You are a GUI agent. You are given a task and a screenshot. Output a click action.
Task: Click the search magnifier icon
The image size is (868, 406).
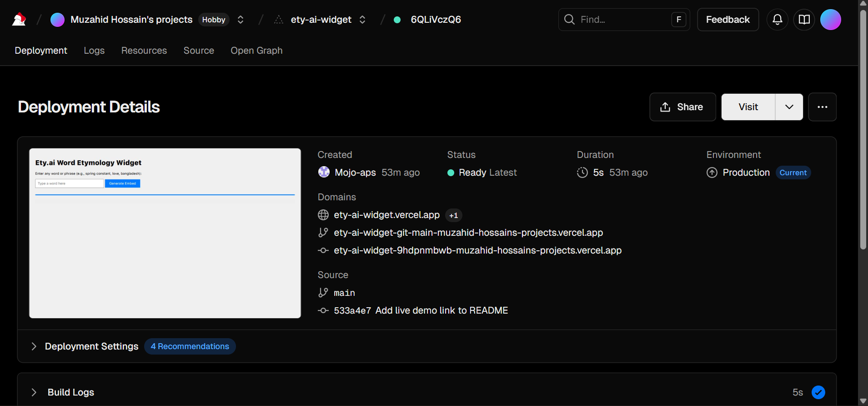click(569, 20)
